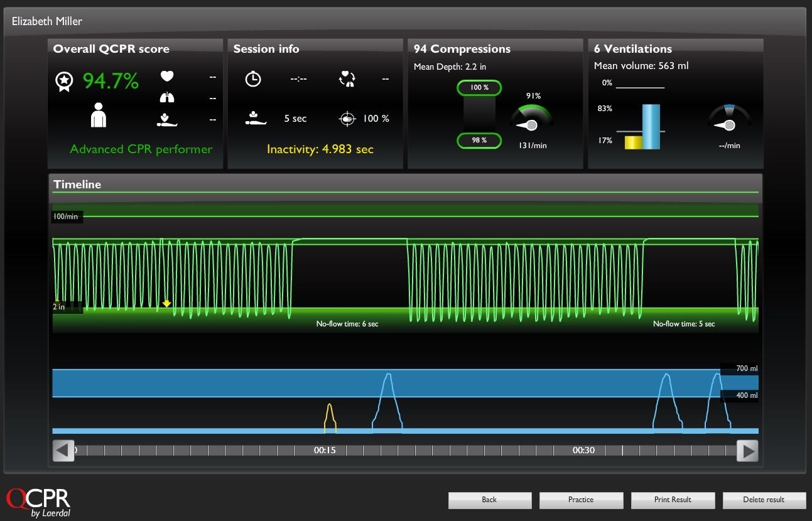Click the hand position target icon
The width and height of the screenshot is (812, 521).
(347, 119)
